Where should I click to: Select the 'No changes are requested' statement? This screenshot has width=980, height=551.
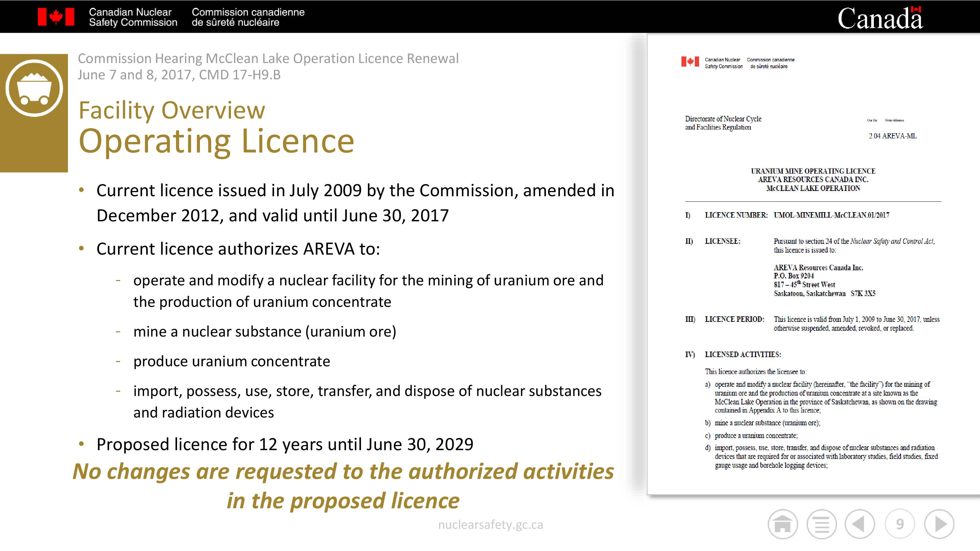[x=343, y=472]
